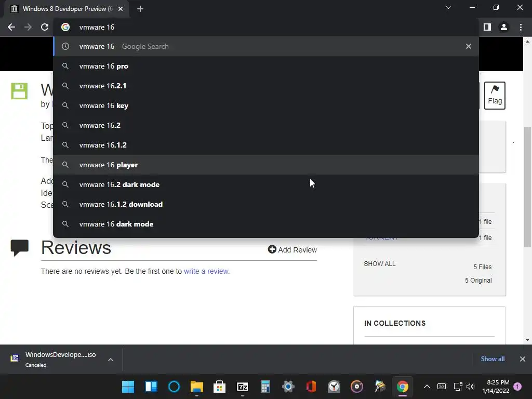This screenshot has height=399, width=532.
Task: Open Microsoft Office from taskbar
Action: [311, 387]
